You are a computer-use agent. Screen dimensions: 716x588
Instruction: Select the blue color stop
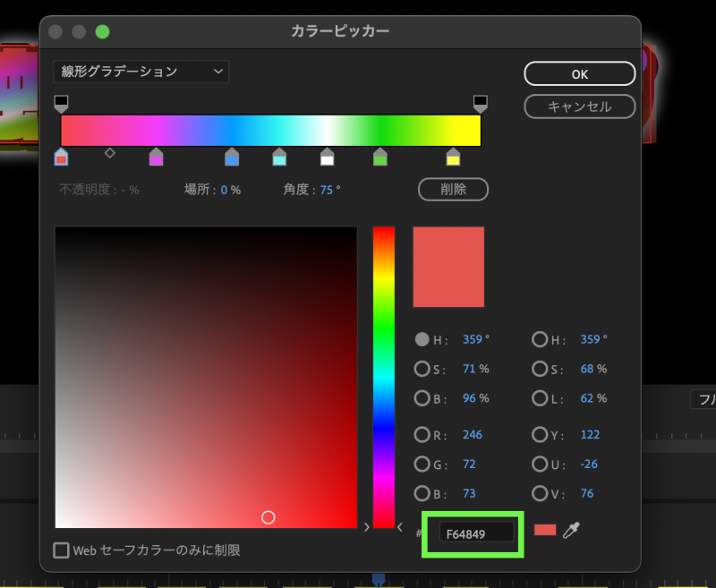(x=232, y=158)
